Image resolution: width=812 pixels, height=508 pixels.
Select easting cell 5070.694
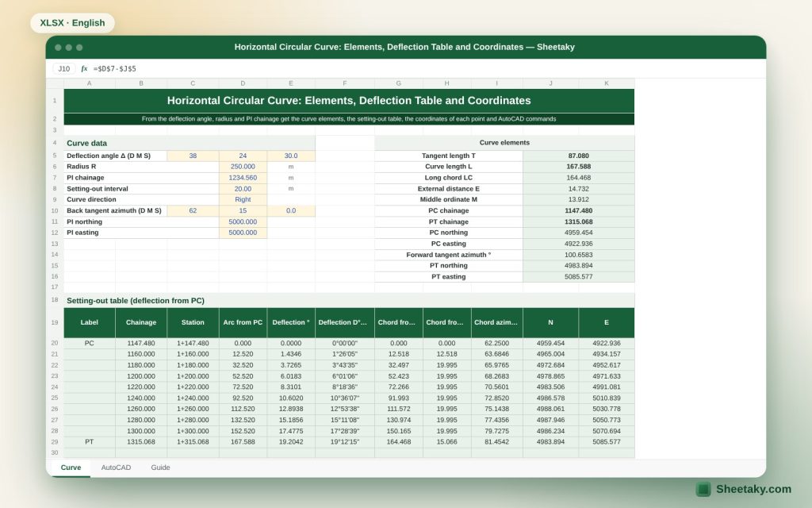[607, 431]
